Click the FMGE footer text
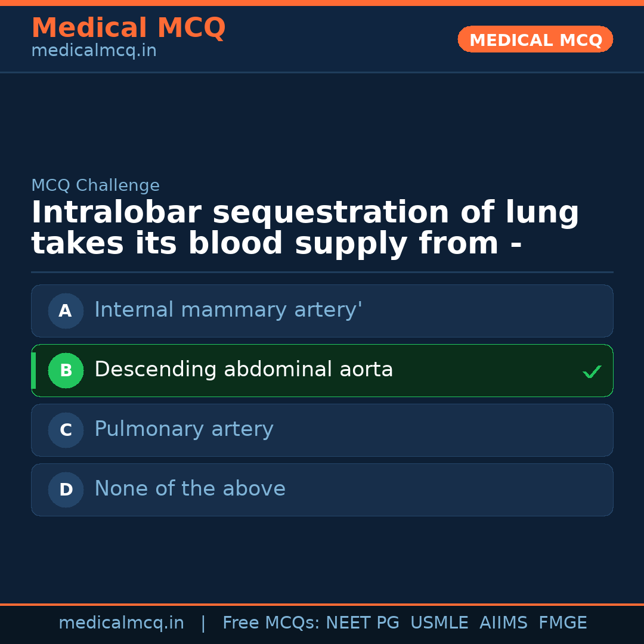This screenshot has width=644, height=644. pyautogui.click(x=562, y=623)
